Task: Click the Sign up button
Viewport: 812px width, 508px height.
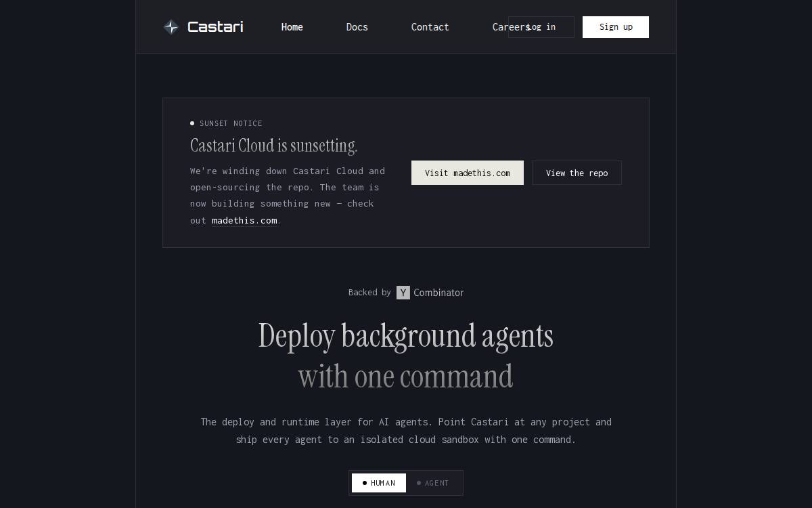Action: (x=616, y=27)
